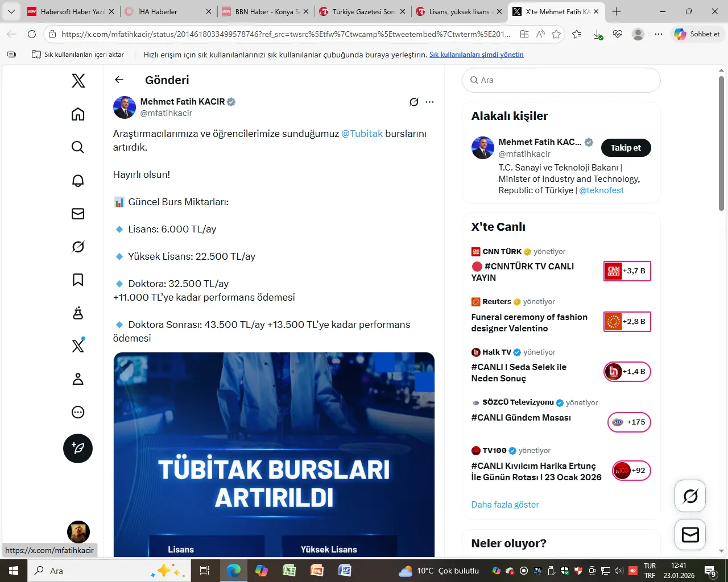Open the post's three-dot more menu
This screenshot has width=728, height=582.
click(x=429, y=102)
